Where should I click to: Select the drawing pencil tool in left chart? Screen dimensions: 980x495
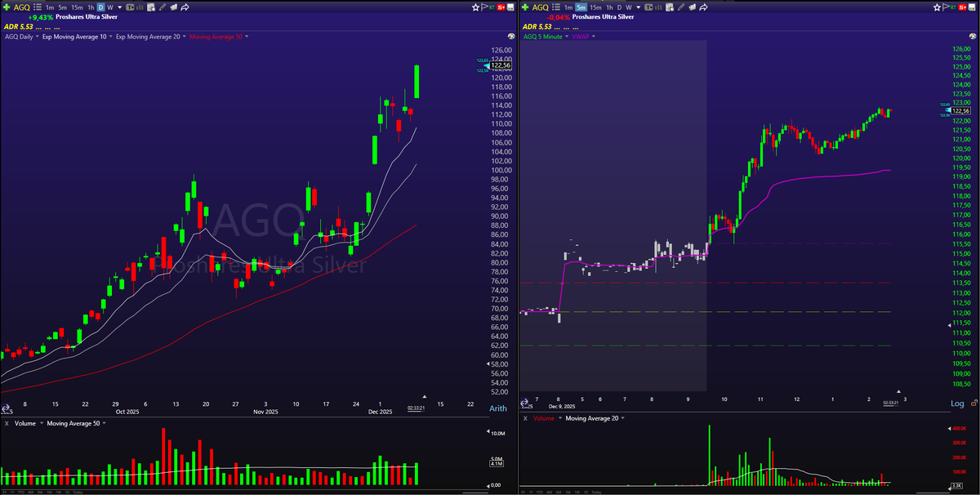point(162,7)
